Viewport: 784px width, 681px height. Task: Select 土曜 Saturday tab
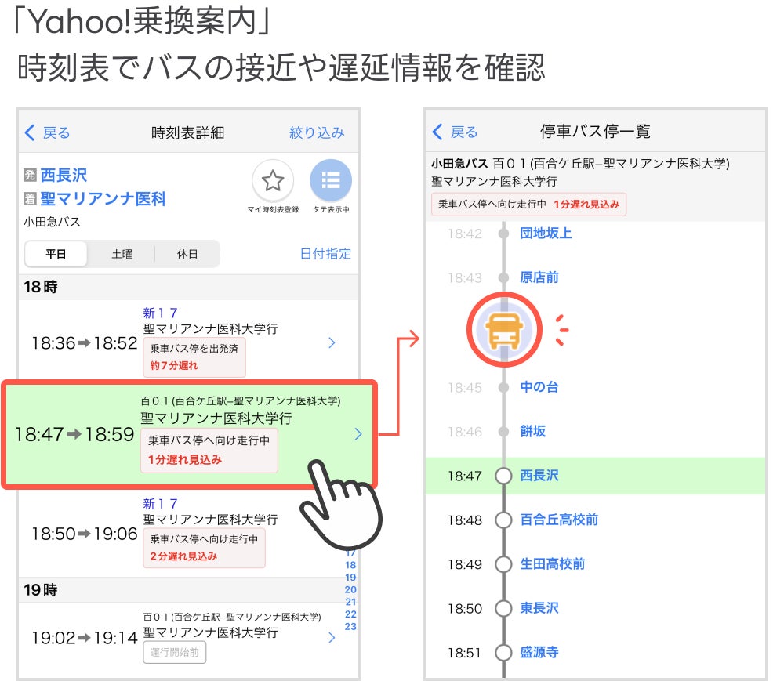122,254
